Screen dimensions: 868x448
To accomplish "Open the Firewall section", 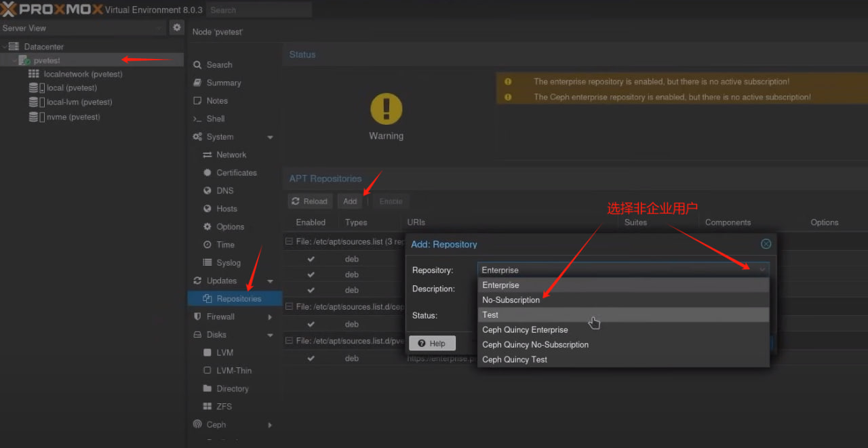I will pyautogui.click(x=220, y=317).
